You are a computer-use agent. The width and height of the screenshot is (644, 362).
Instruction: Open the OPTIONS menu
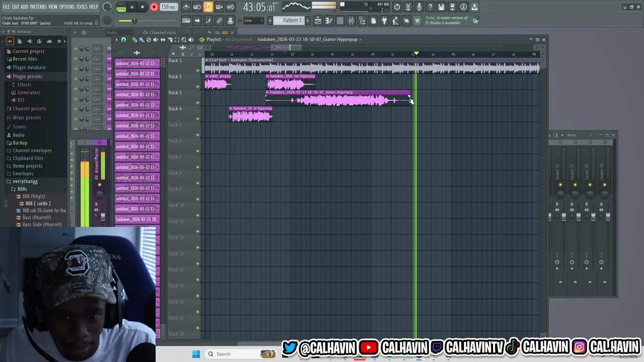[x=67, y=7]
